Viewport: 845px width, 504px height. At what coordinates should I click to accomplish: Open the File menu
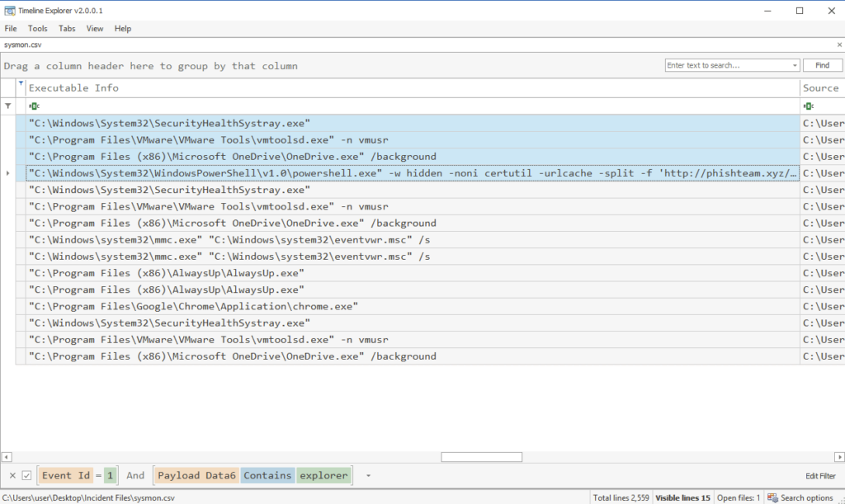click(11, 29)
